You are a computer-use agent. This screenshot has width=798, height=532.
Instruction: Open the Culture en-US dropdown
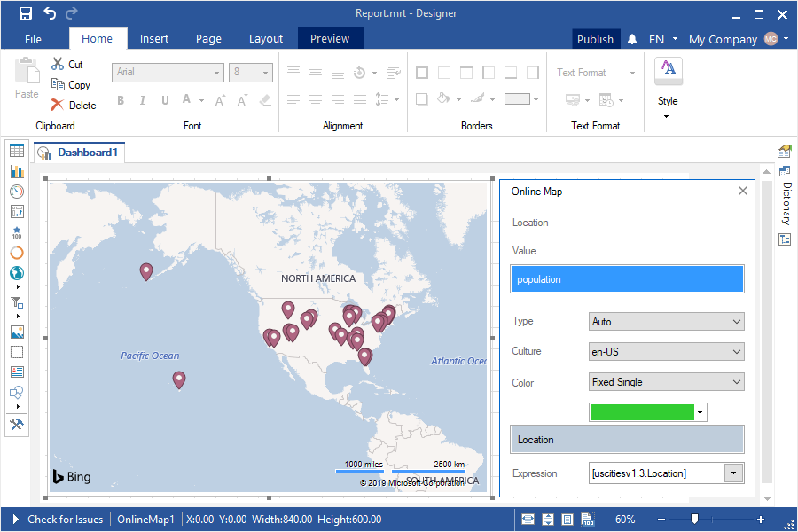pyautogui.click(x=666, y=352)
